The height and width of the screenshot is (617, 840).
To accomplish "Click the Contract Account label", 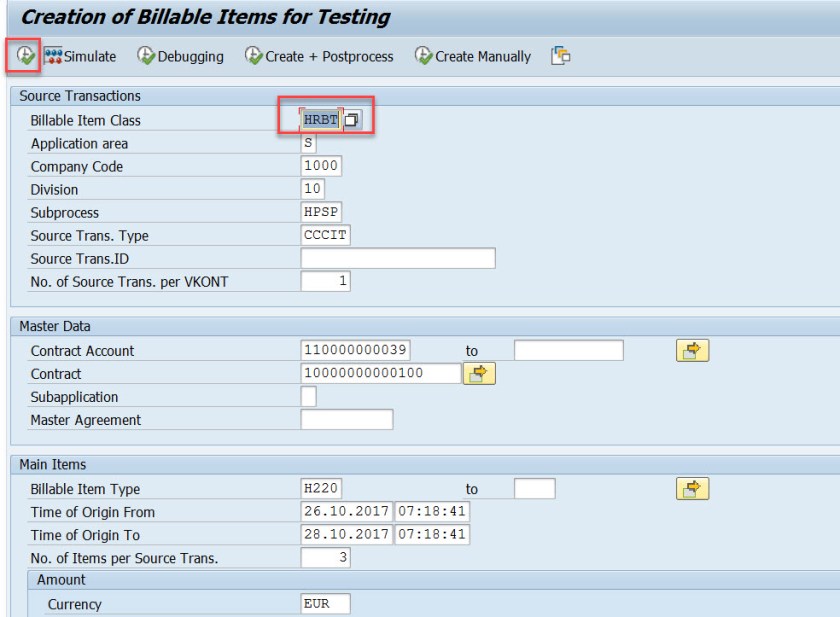I will pyautogui.click(x=82, y=351).
